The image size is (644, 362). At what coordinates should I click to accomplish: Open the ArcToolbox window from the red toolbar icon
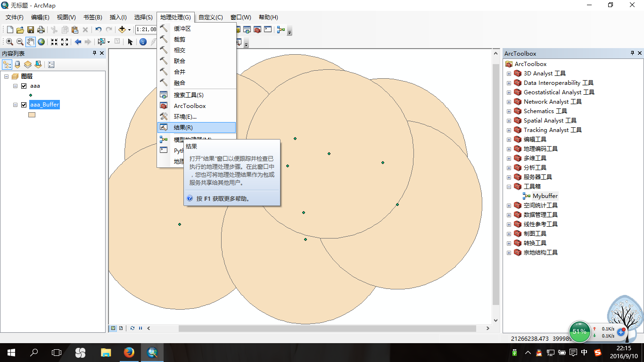click(257, 30)
